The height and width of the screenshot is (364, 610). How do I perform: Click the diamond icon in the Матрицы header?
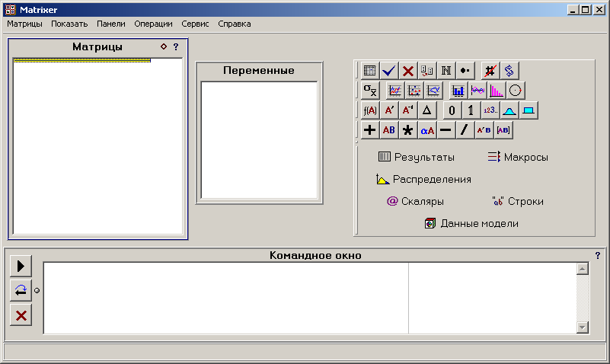tap(164, 46)
